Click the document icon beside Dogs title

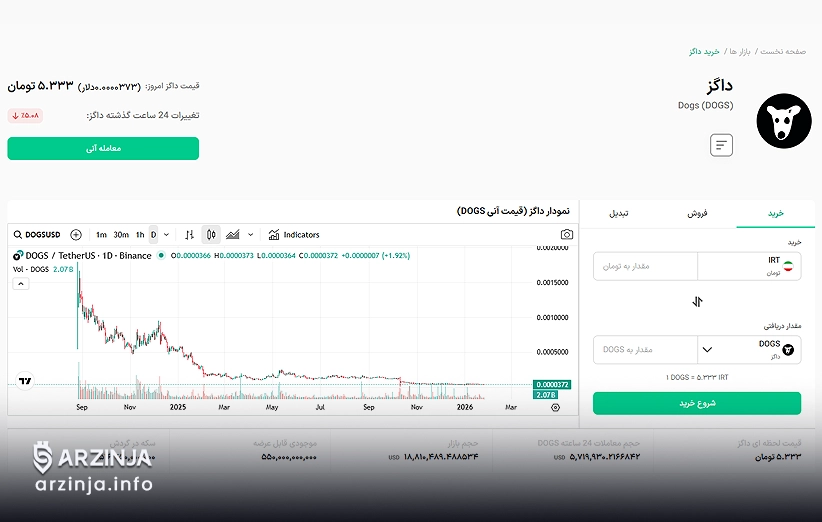point(721,145)
